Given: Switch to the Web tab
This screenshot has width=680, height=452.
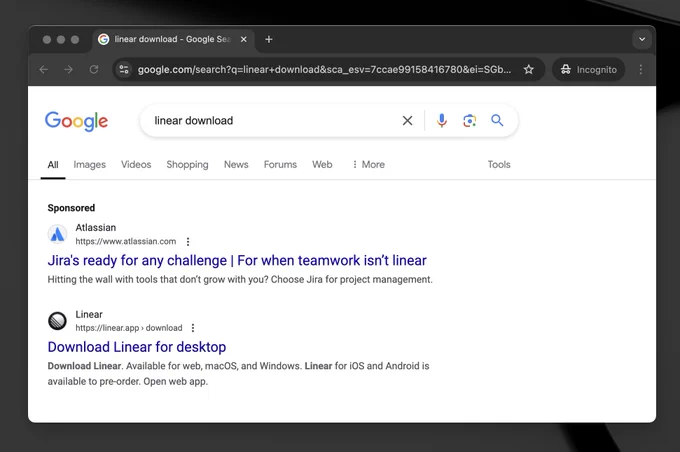Looking at the screenshot, I should pos(322,165).
